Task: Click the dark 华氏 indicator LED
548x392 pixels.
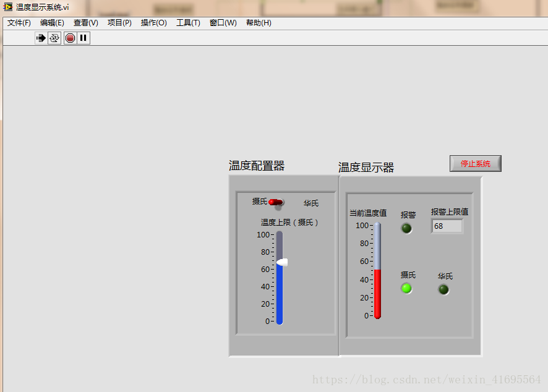Action: coord(443,289)
